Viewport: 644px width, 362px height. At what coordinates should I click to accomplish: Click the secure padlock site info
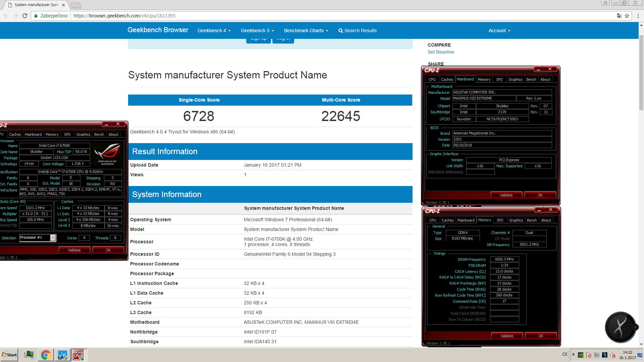coord(36,16)
